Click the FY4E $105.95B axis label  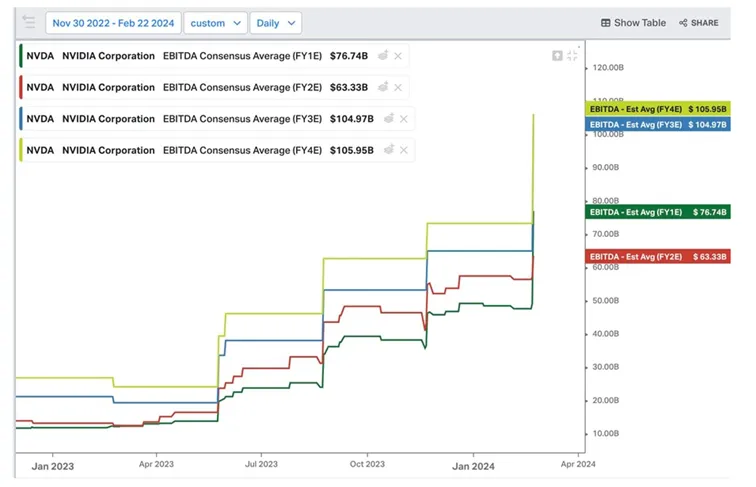coord(658,109)
